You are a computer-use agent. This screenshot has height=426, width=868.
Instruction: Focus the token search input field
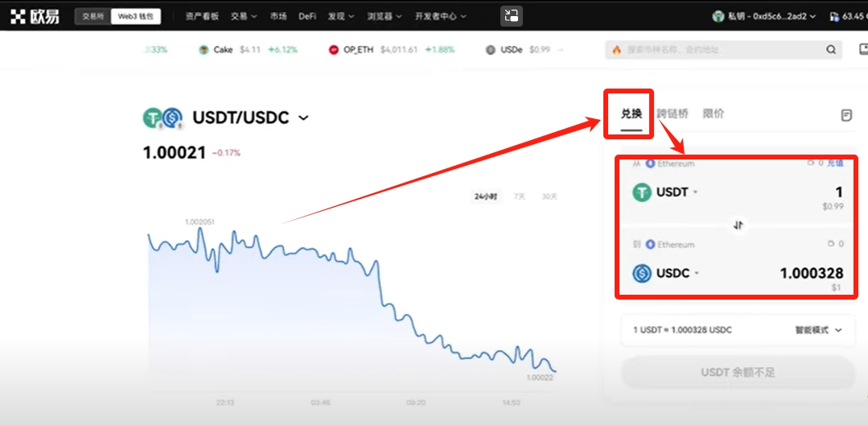[x=723, y=50]
